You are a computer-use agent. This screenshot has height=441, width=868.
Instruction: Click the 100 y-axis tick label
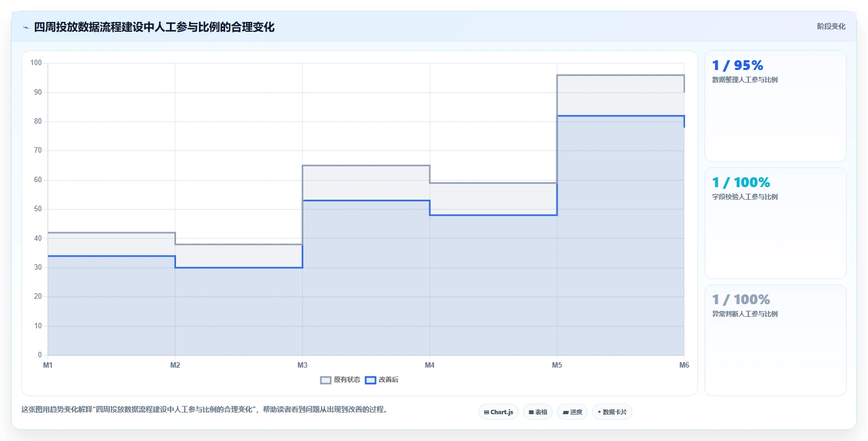coord(36,63)
